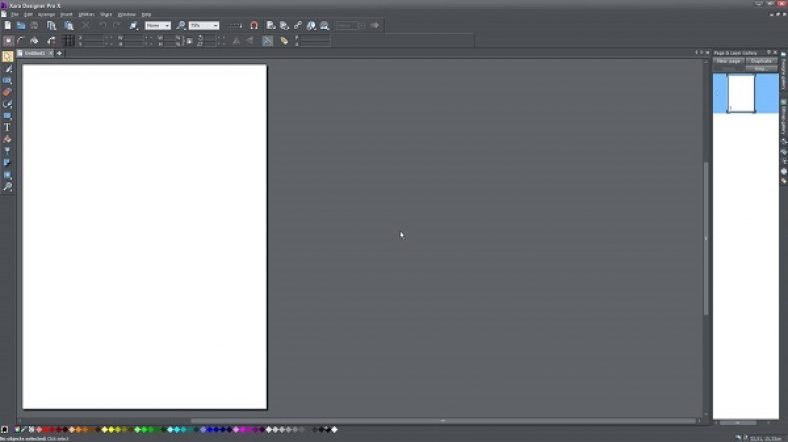Click the Duplicate page button
This screenshot has height=442, width=788.
pyautogui.click(x=761, y=61)
